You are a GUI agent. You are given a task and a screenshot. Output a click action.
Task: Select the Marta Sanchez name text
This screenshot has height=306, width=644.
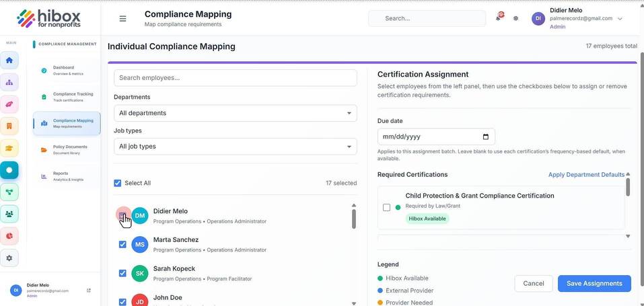coord(176,240)
